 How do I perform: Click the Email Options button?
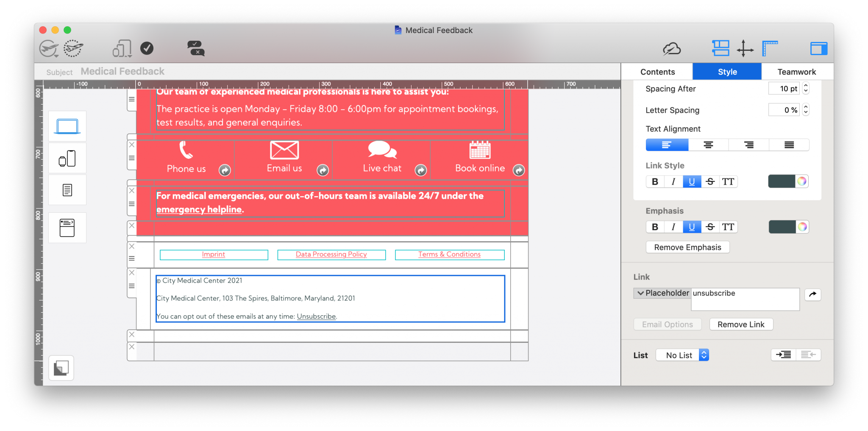[668, 325]
